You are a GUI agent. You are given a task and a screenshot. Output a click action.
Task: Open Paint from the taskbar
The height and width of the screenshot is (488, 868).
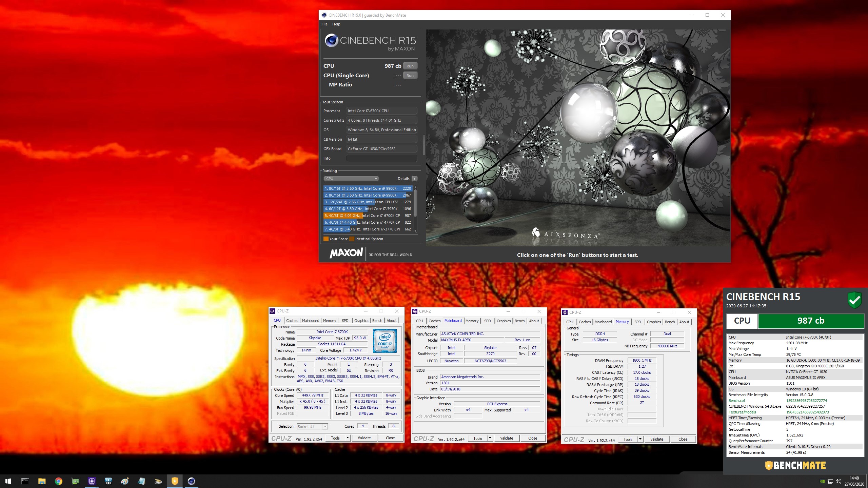click(x=125, y=481)
